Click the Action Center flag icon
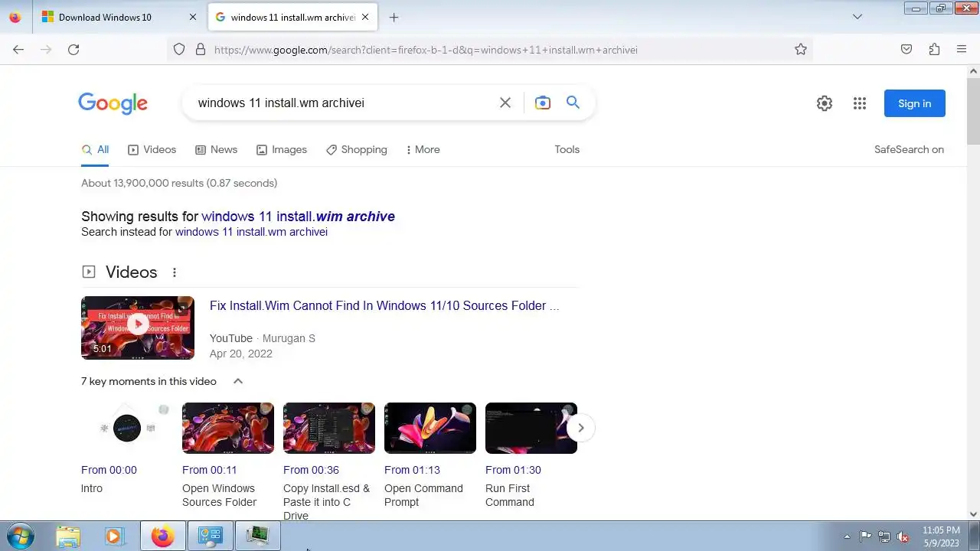This screenshot has width=980, height=551. [865, 536]
